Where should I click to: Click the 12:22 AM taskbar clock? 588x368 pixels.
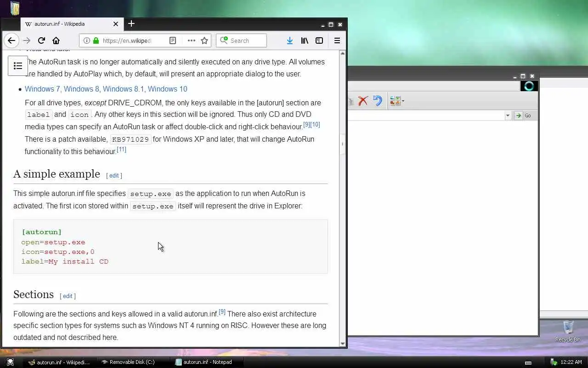tap(571, 362)
